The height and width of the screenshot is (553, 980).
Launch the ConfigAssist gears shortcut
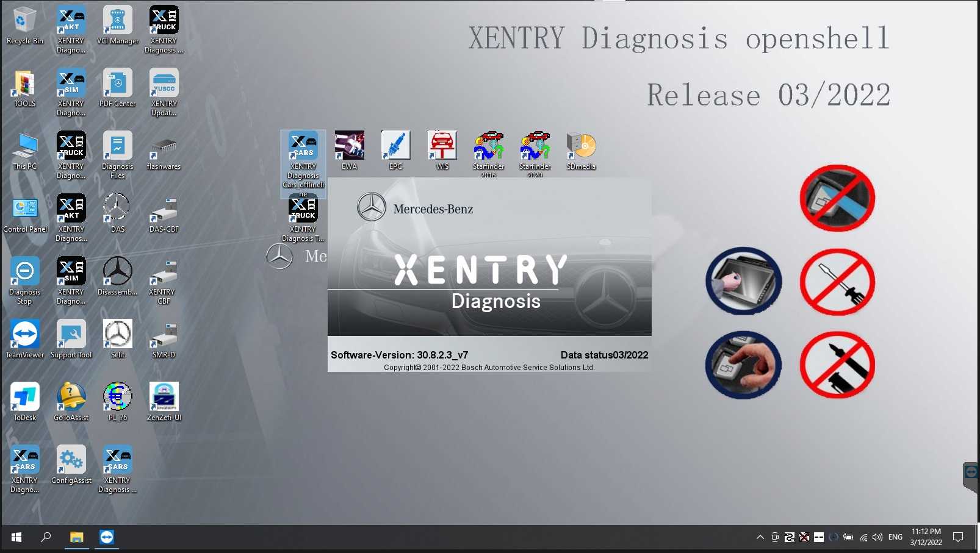[71, 465]
